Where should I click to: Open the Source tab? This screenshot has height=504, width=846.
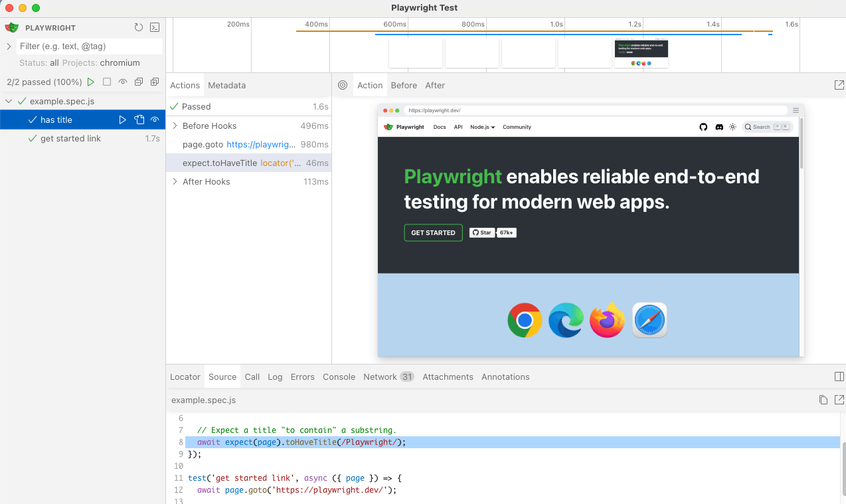coord(222,377)
